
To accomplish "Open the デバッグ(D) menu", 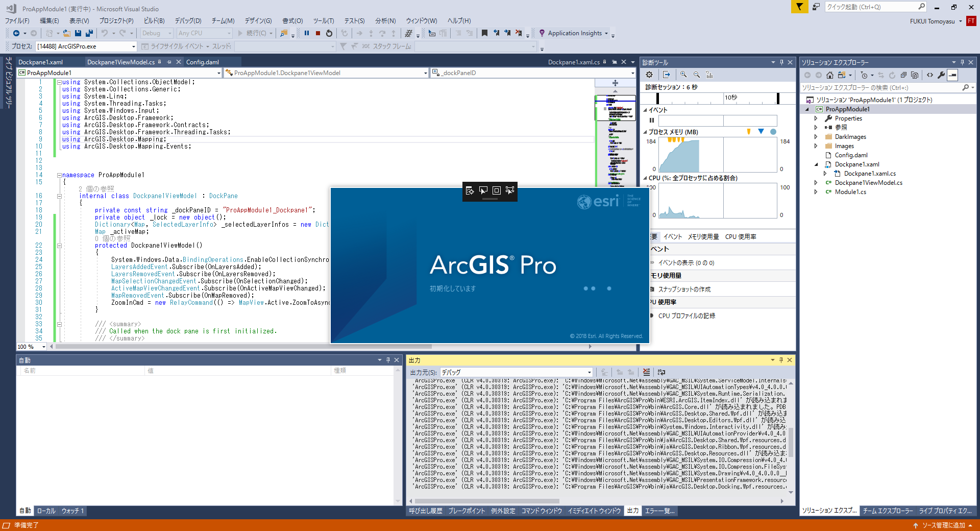I will [188, 21].
